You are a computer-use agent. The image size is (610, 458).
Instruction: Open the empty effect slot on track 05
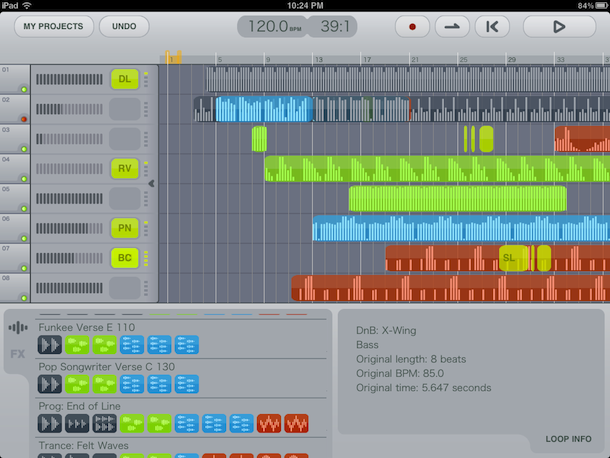(x=124, y=198)
